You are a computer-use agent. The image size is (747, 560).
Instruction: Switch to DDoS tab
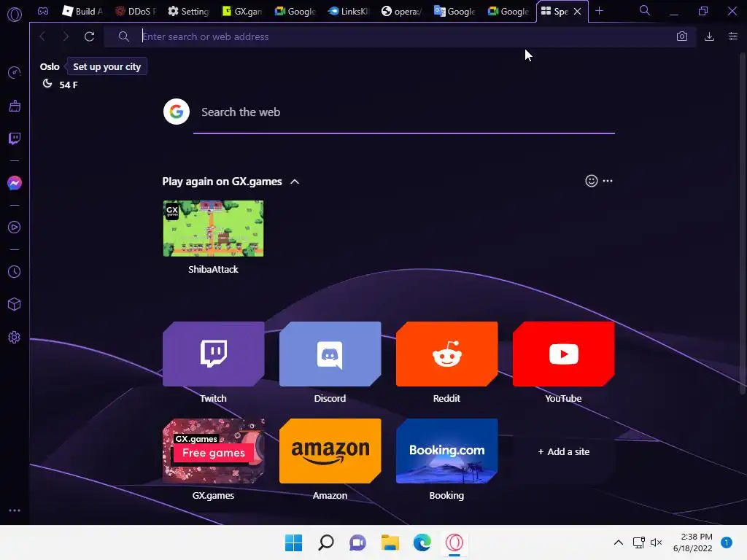pos(135,12)
